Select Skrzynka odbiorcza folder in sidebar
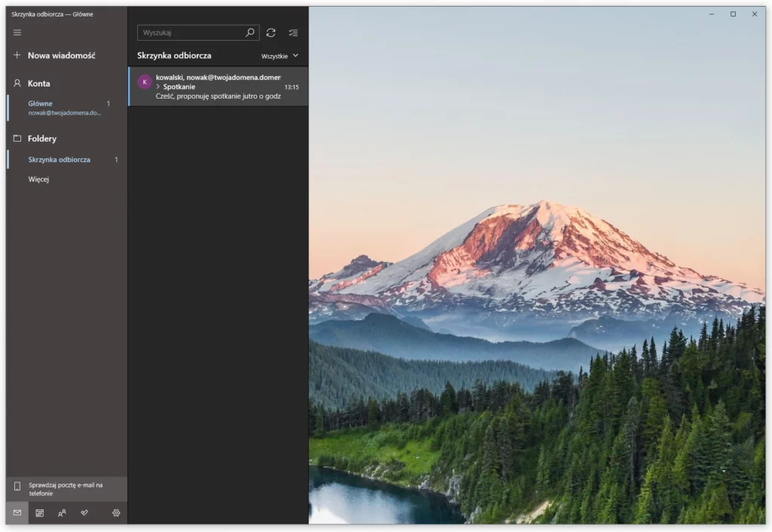This screenshot has width=772, height=532. tap(60, 160)
